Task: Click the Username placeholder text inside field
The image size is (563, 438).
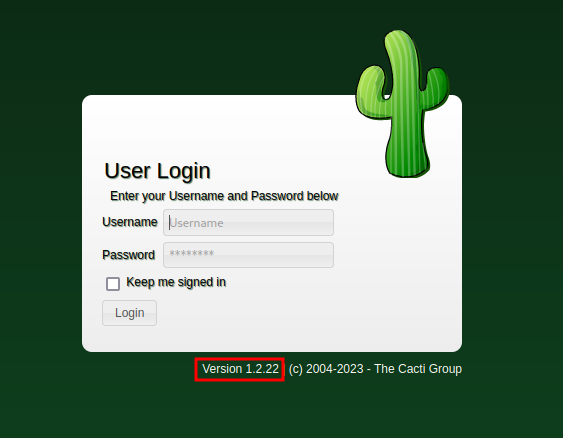Action: 196,223
